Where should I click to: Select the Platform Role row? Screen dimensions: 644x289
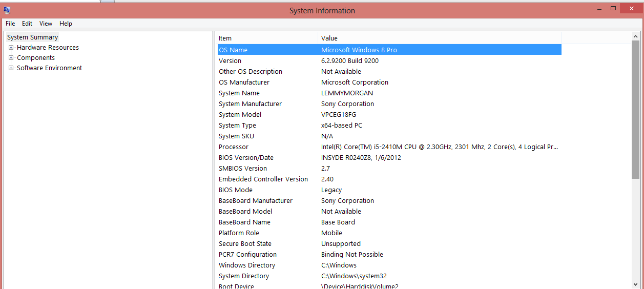click(x=389, y=233)
